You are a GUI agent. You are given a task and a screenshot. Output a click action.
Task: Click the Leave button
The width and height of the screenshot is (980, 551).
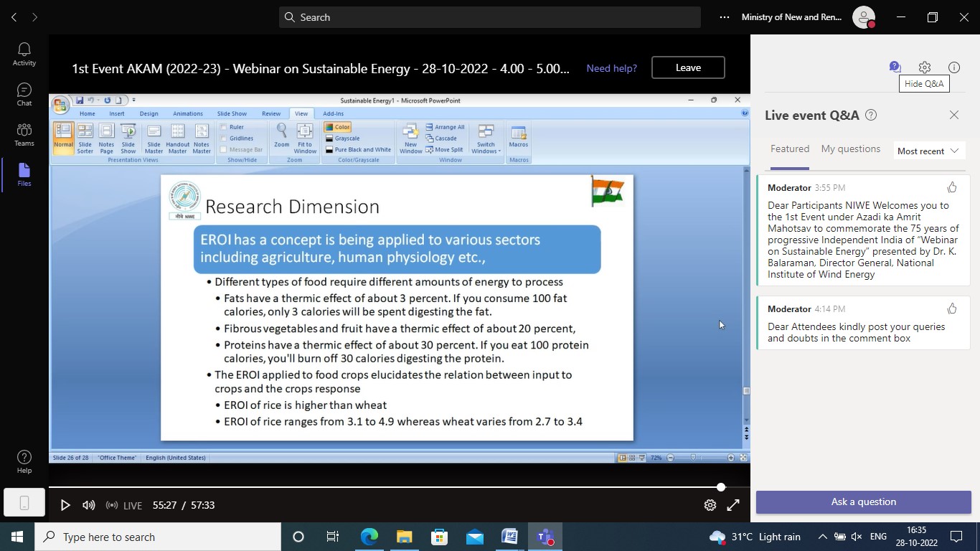tap(688, 67)
